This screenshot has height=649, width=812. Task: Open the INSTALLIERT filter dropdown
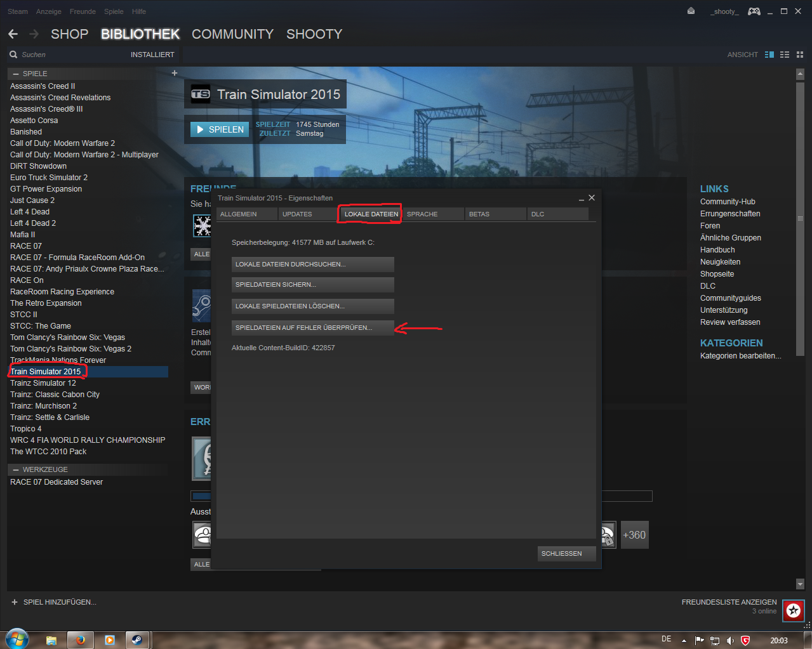pos(152,55)
